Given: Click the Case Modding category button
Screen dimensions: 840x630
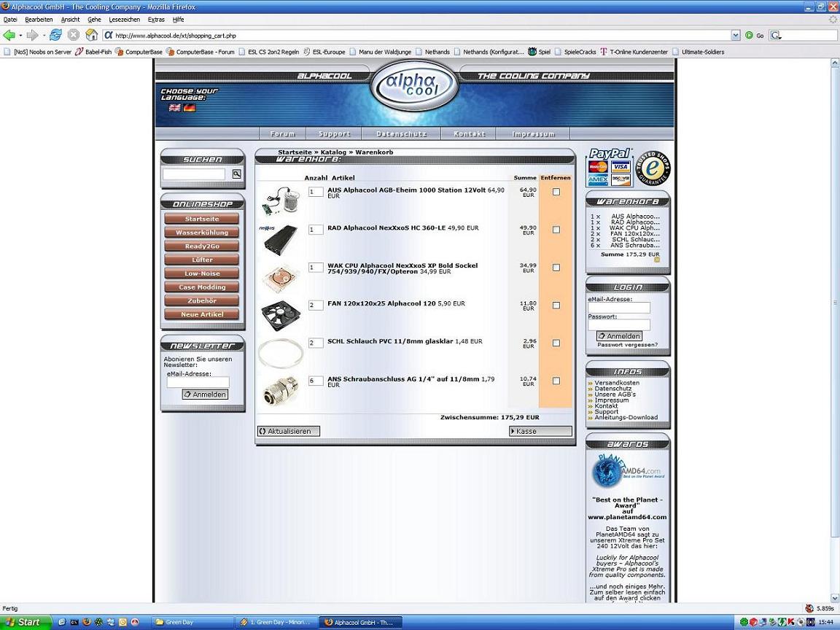Looking at the screenshot, I should tap(202, 287).
